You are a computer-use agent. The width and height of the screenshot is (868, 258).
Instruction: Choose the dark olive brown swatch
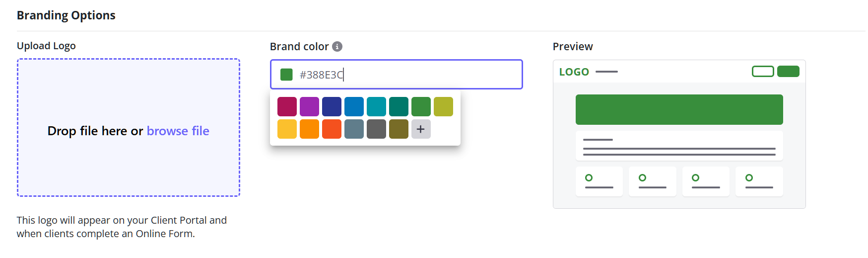(x=399, y=129)
